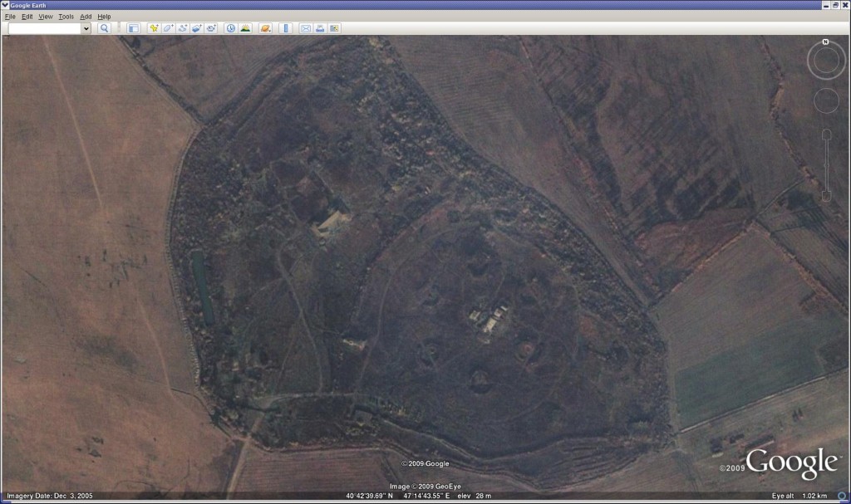
Task: Add a path with toolbar icon
Action: [182, 28]
